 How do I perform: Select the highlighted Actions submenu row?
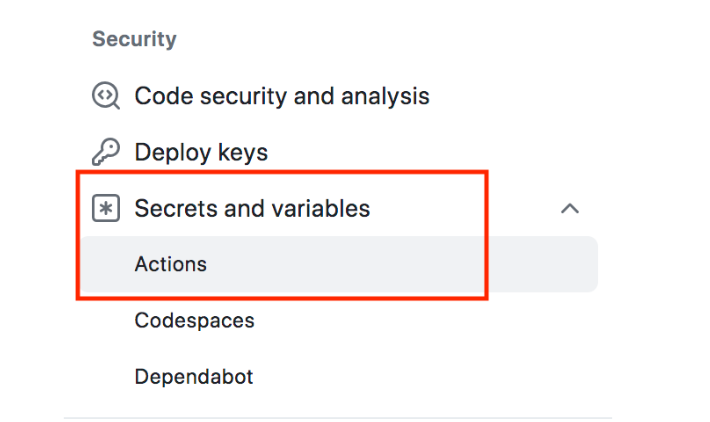click(x=340, y=265)
